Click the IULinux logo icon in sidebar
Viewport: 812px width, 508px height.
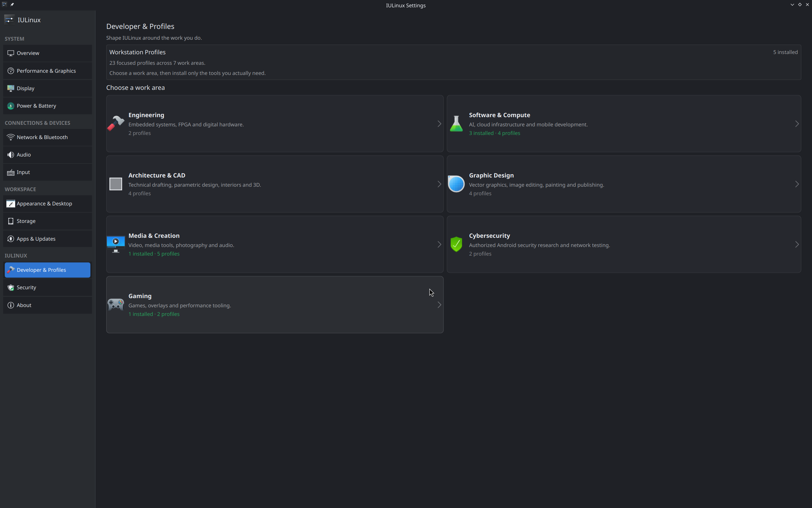pyautogui.click(x=9, y=20)
